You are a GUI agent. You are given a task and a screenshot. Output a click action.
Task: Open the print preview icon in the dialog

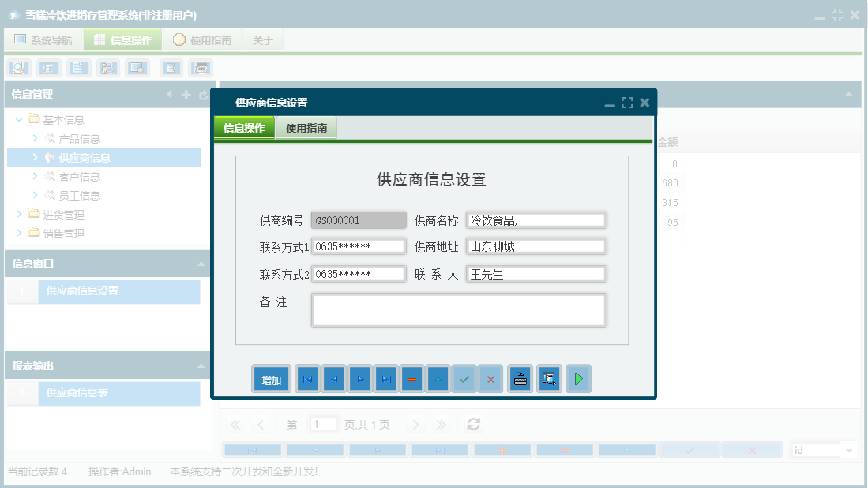549,378
